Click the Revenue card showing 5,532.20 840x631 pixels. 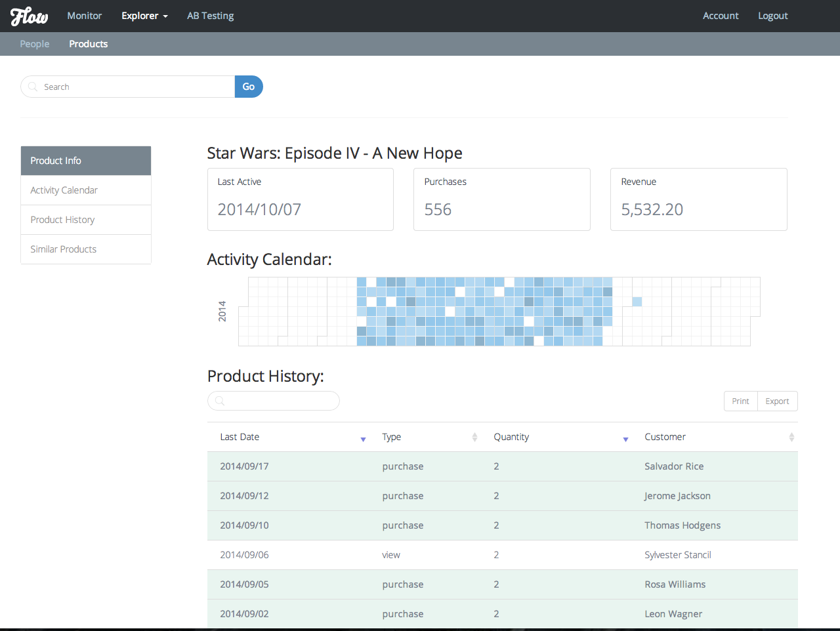click(699, 199)
